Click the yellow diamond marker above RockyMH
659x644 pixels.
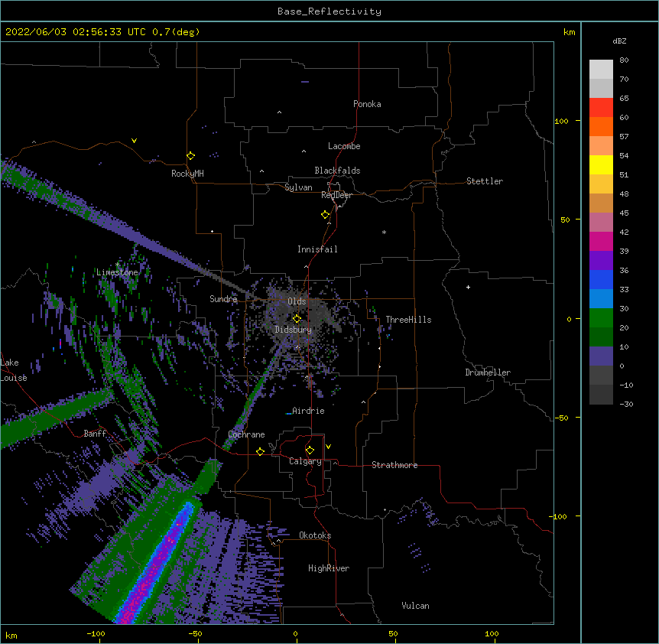click(191, 156)
